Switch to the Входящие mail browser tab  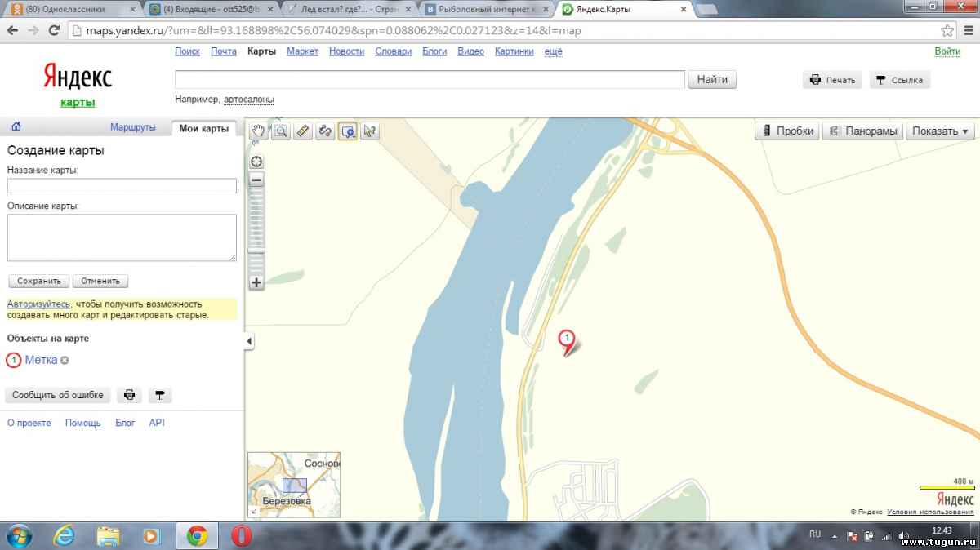click(x=212, y=10)
